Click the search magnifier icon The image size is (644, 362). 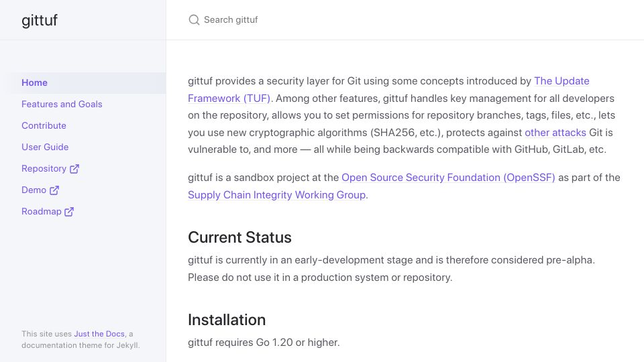coord(194,19)
